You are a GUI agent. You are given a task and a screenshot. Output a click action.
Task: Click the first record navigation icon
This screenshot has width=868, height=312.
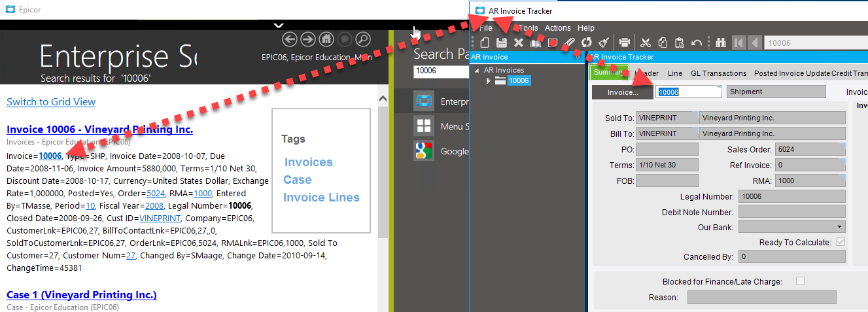(x=739, y=43)
